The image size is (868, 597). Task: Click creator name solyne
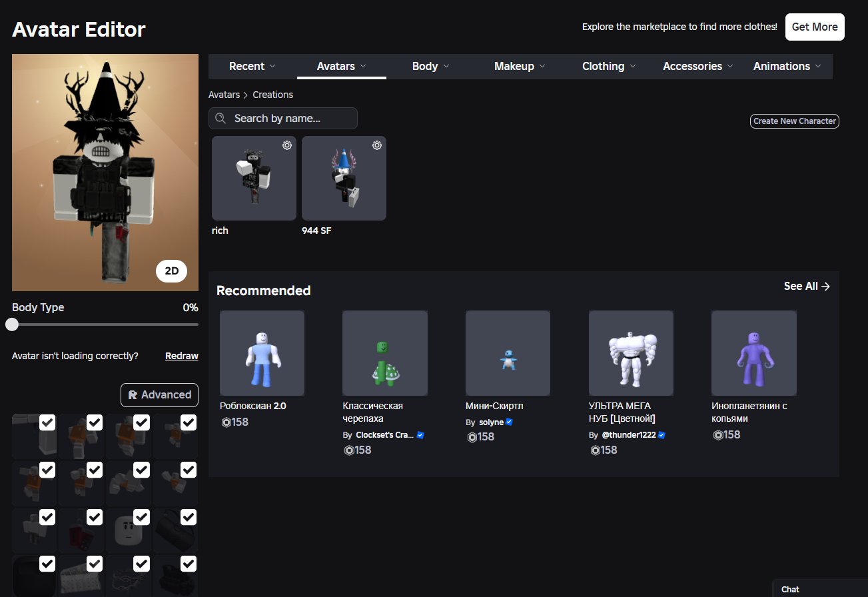click(491, 422)
